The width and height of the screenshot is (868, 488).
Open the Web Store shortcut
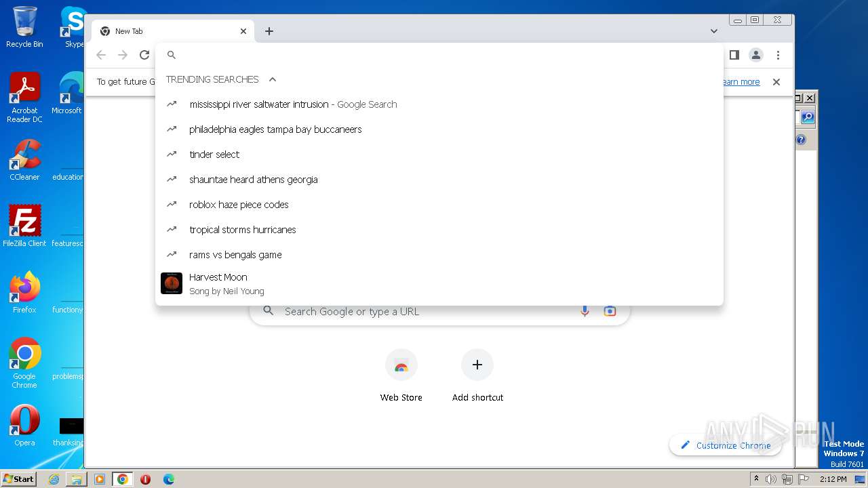coord(401,376)
